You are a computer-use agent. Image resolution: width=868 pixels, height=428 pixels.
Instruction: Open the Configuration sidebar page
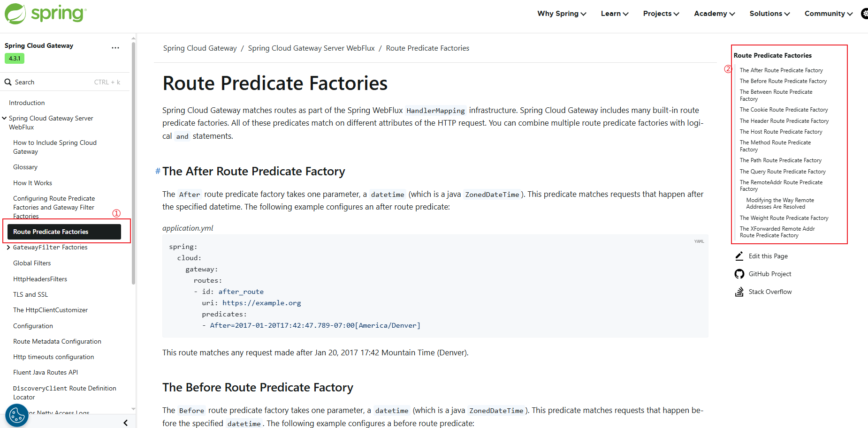click(33, 326)
